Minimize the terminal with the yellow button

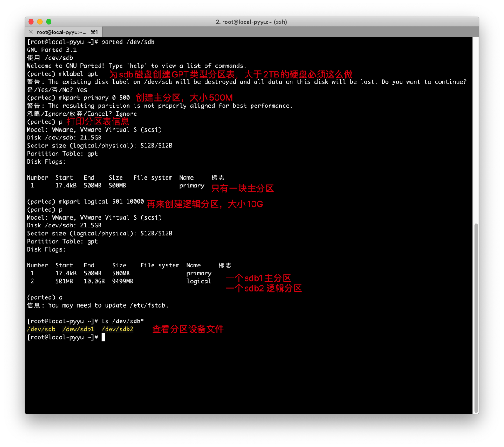[x=40, y=22]
